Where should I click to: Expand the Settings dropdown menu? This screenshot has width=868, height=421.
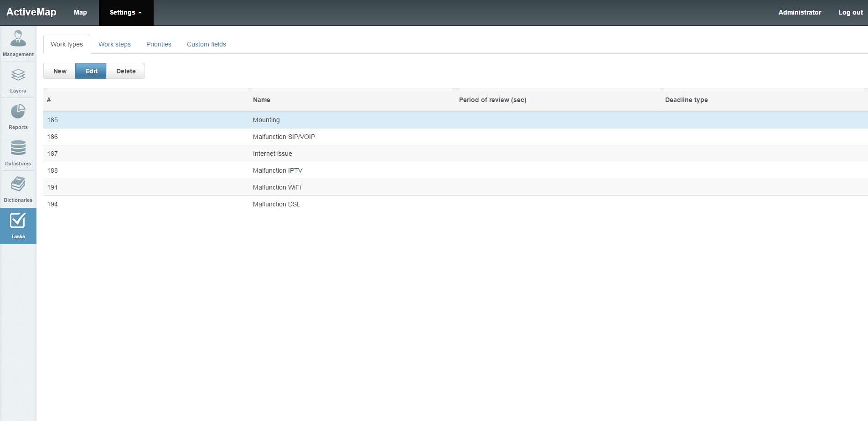[126, 12]
